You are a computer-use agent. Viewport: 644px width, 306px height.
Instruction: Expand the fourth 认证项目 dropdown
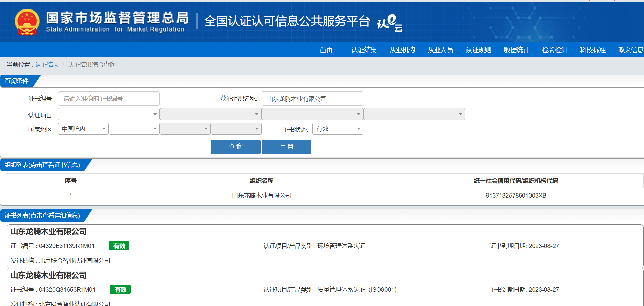(414, 114)
